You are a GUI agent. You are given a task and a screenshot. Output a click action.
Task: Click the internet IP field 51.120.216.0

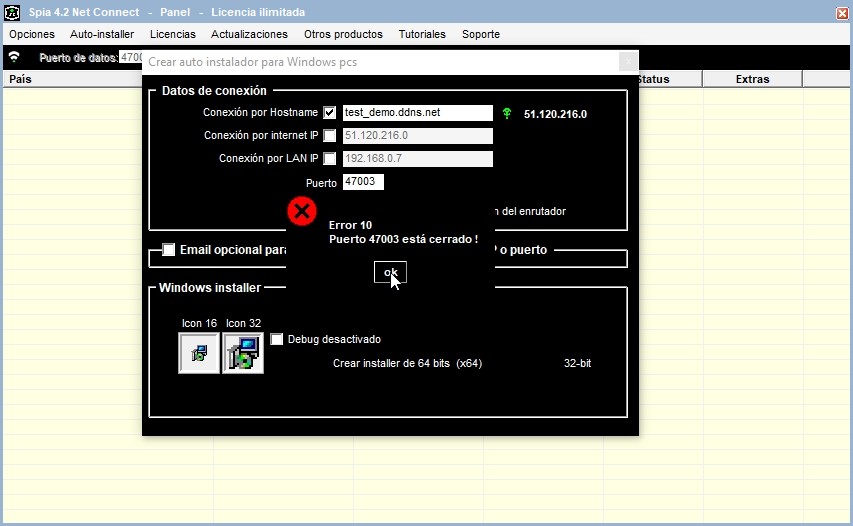(418, 135)
